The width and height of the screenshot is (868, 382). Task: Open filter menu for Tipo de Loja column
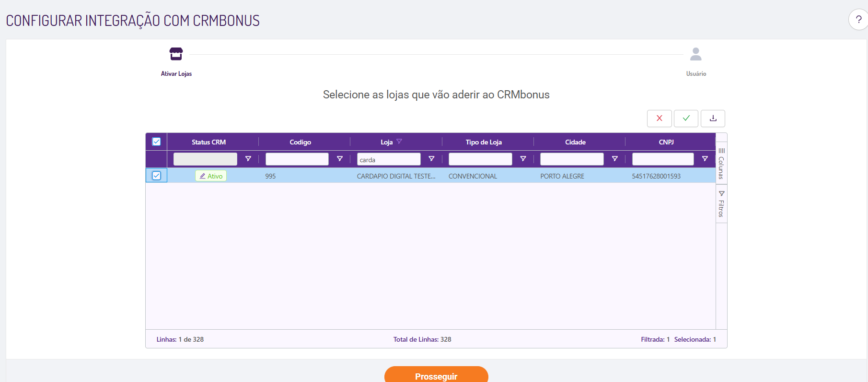(523, 159)
